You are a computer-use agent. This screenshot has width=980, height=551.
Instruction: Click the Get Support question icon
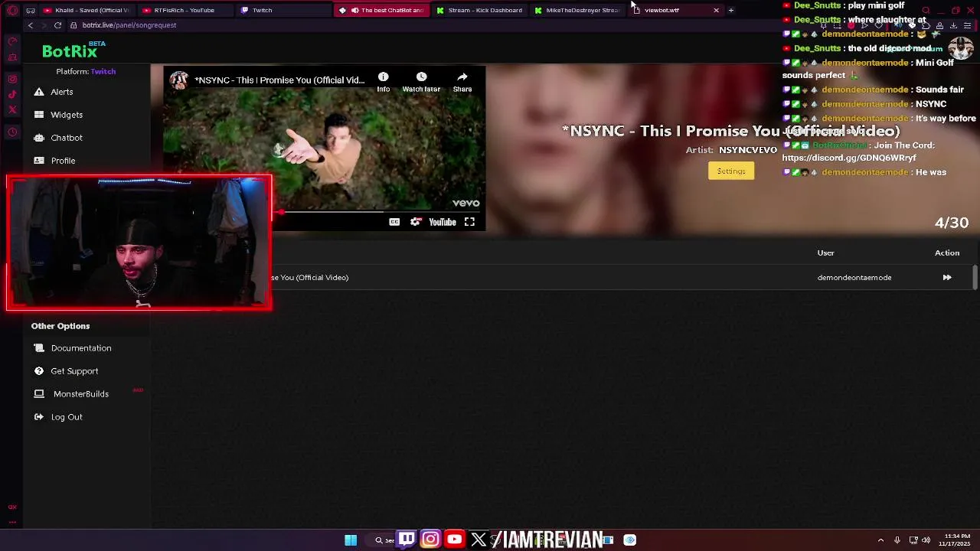point(39,371)
